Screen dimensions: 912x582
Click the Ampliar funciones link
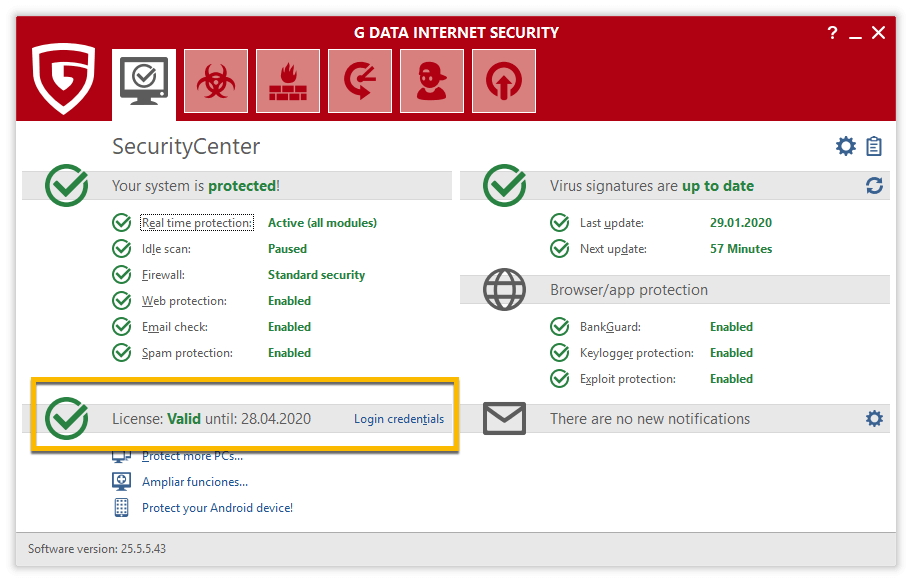194,482
